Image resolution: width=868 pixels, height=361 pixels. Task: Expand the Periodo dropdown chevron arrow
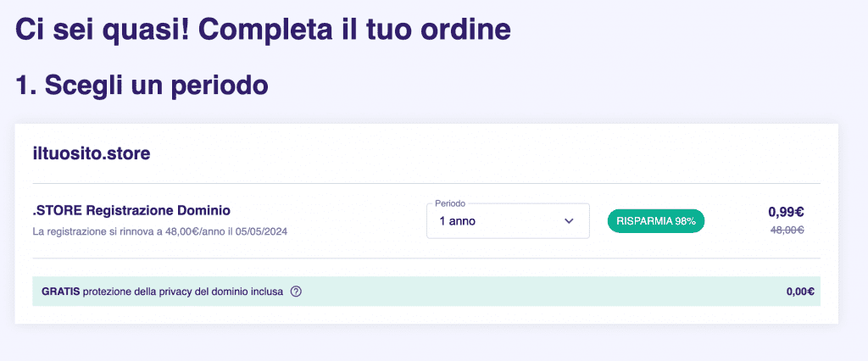tap(569, 221)
